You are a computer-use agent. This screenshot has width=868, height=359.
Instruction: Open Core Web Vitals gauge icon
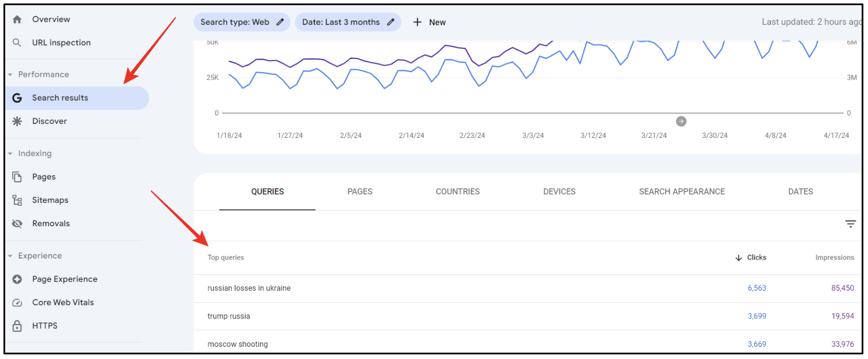coord(17,302)
